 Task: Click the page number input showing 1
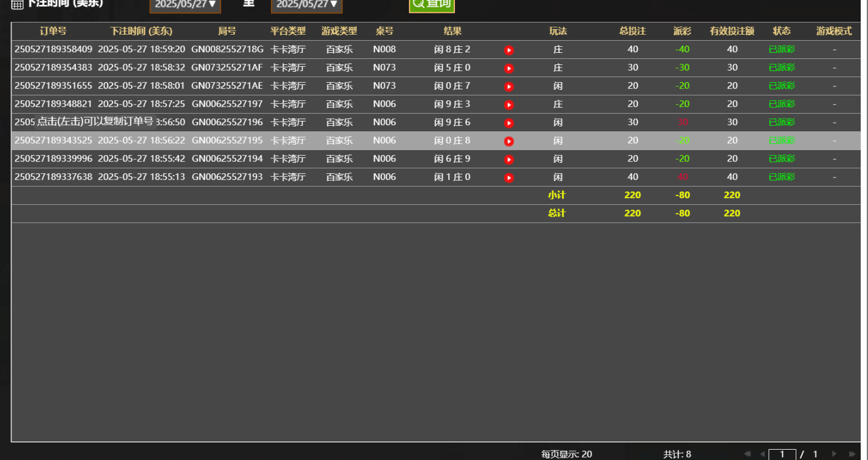point(782,454)
